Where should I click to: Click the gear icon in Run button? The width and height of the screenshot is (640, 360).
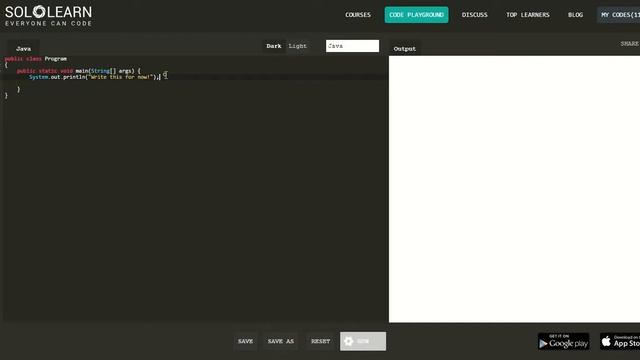click(349, 341)
